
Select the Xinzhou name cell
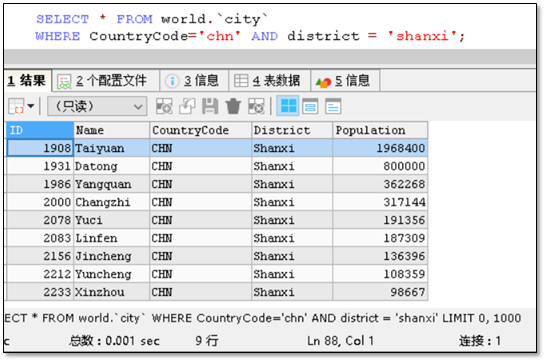click(111, 292)
